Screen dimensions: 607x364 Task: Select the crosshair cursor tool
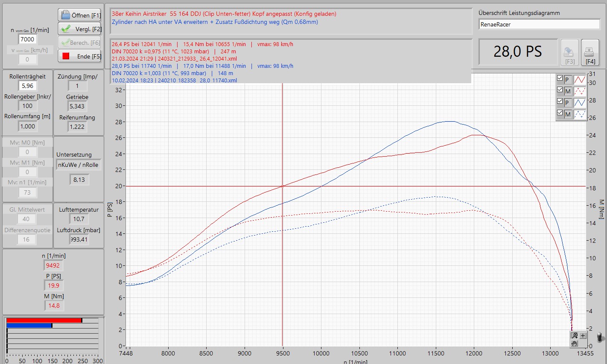[583, 335]
